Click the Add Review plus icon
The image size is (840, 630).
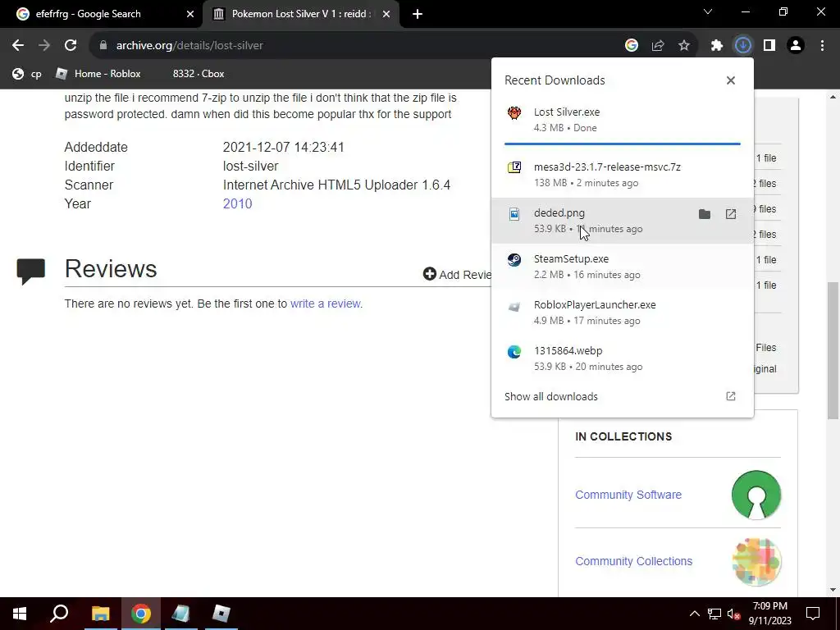[429, 274]
